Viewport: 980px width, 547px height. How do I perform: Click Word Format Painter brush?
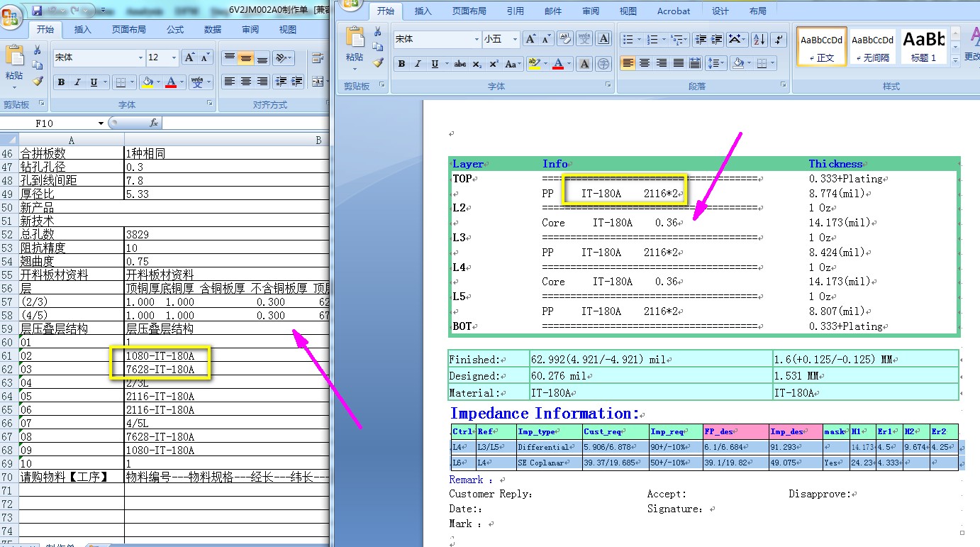pos(378,62)
